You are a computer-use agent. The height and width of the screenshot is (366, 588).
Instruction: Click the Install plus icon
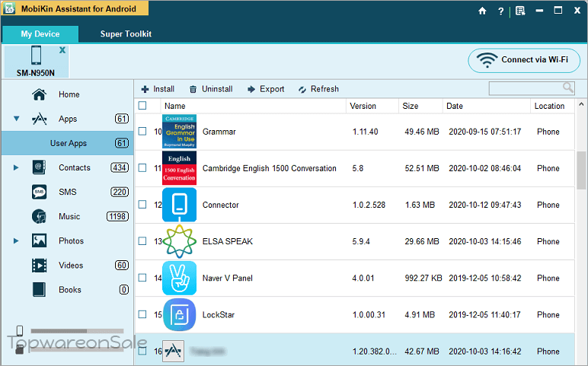(145, 89)
